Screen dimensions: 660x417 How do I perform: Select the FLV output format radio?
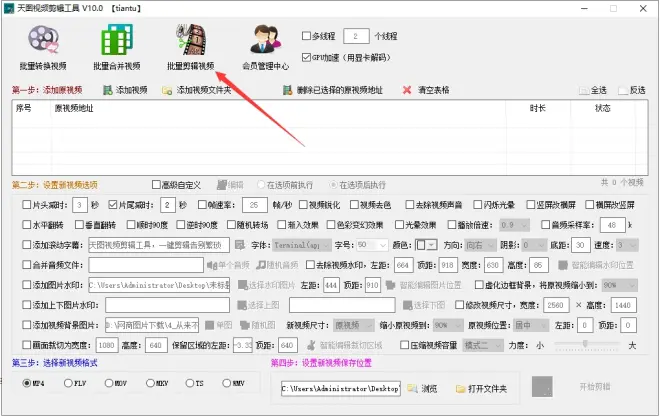point(68,382)
